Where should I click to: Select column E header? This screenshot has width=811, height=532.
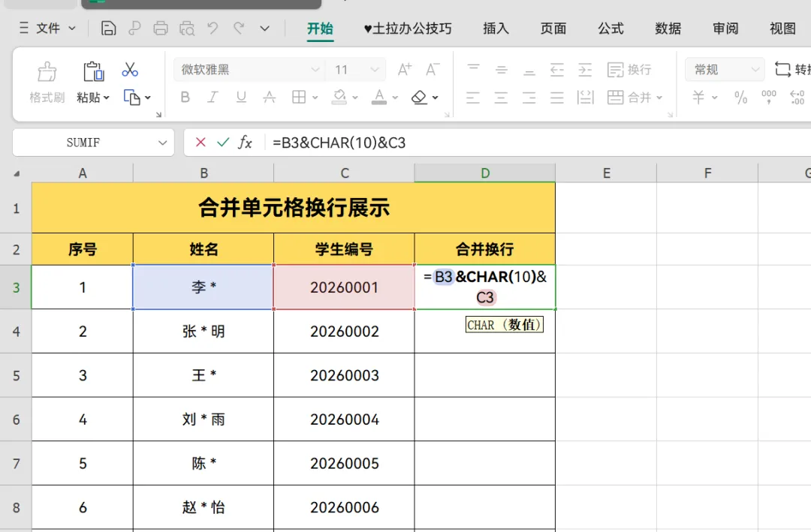[606, 173]
